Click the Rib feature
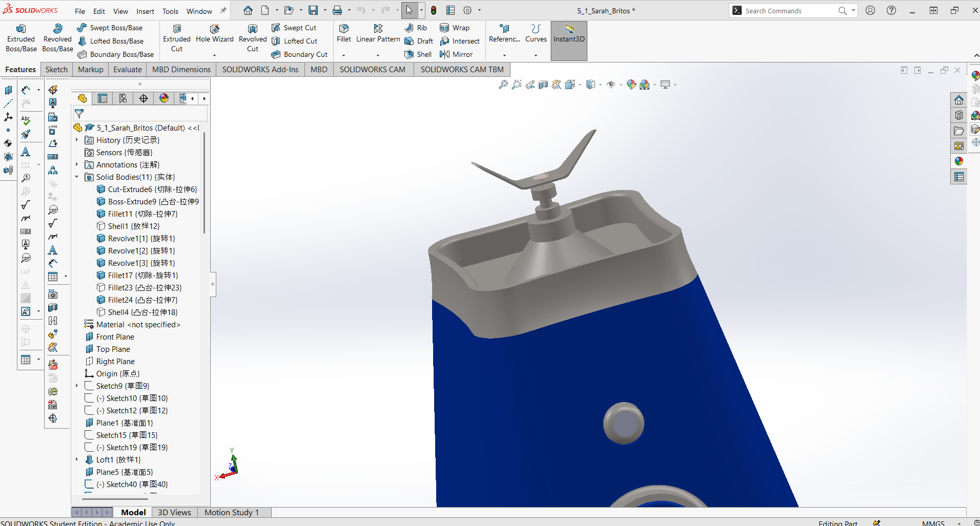Image resolution: width=980 pixels, height=526 pixels. (x=416, y=28)
